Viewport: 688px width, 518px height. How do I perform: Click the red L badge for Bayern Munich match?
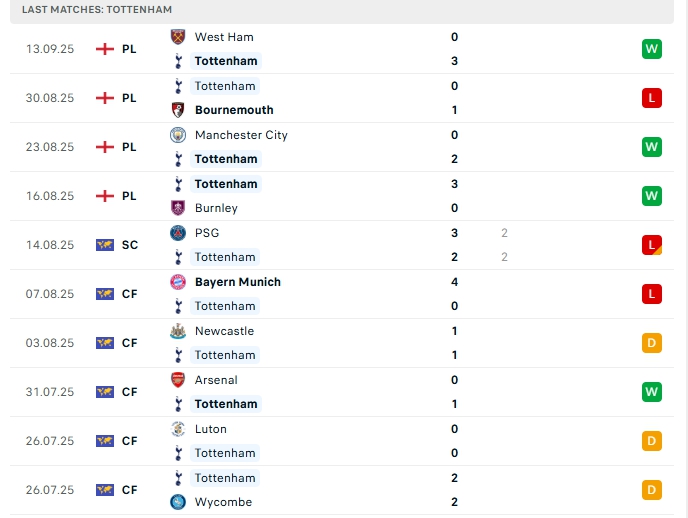coord(652,294)
